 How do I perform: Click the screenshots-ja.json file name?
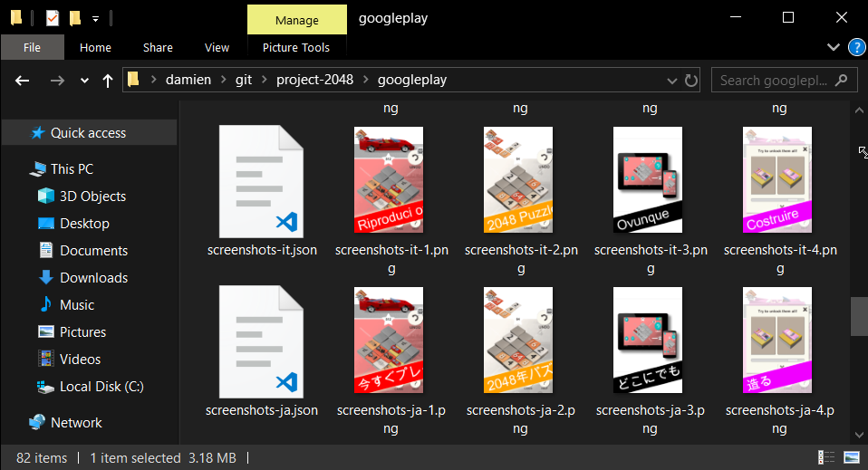[261, 410]
